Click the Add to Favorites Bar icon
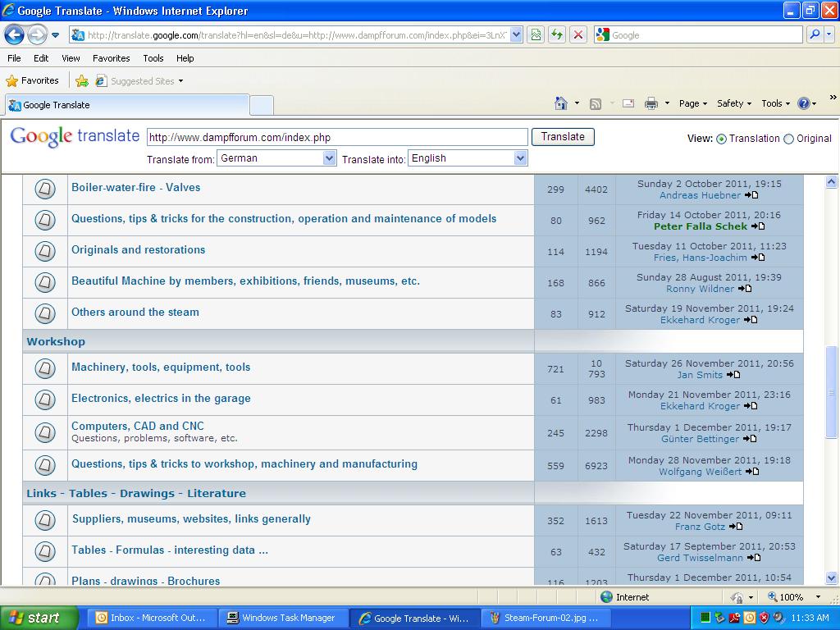 click(x=82, y=81)
